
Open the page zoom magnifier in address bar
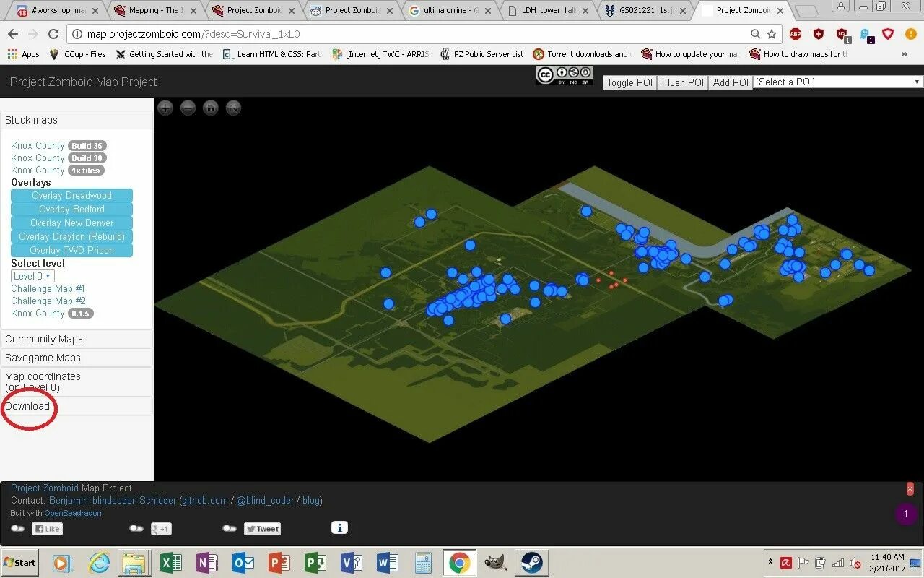[755, 34]
